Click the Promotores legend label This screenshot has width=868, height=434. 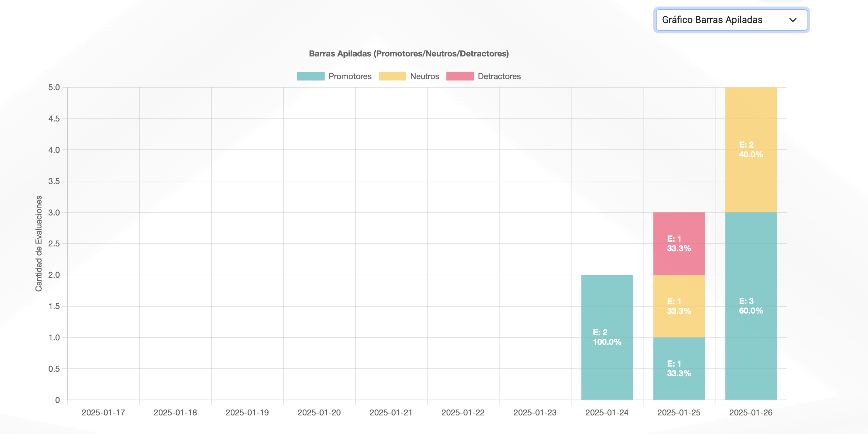click(350, 76)
